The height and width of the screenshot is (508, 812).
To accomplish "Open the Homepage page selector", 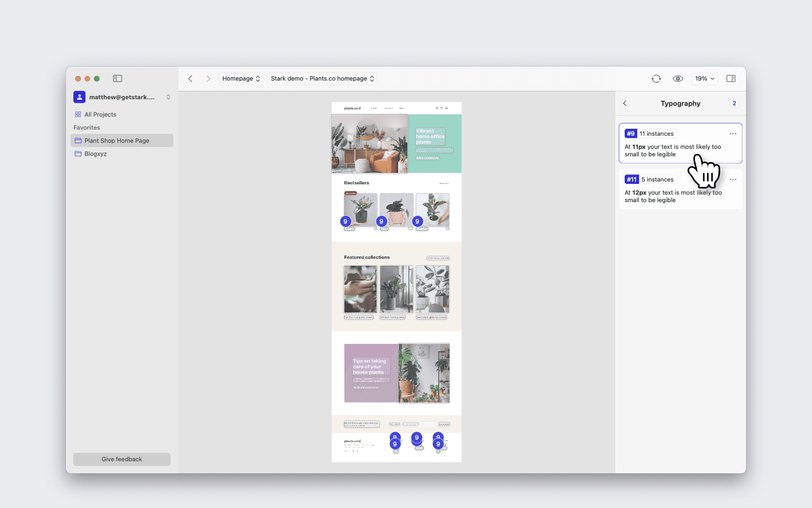I will [241, 78].
